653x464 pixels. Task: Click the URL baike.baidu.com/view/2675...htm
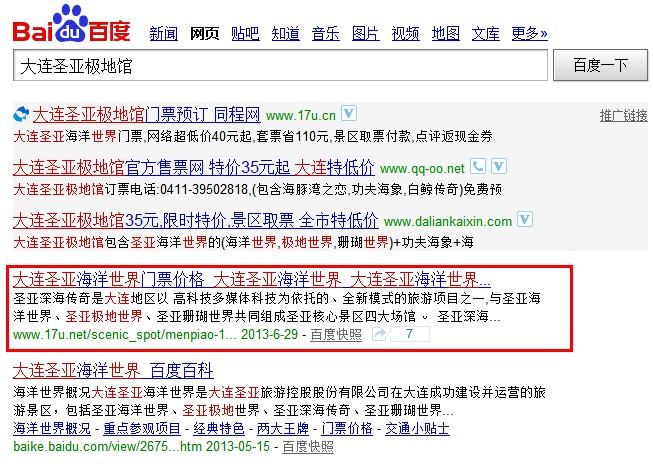pyautogui.click(x=107, y=447)
